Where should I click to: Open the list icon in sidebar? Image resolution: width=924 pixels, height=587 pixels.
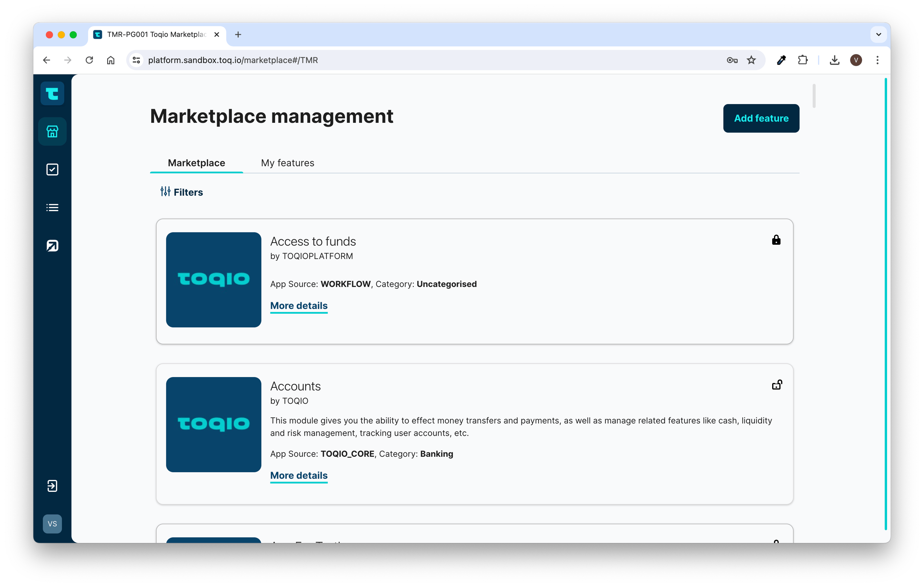coord(52,207)
